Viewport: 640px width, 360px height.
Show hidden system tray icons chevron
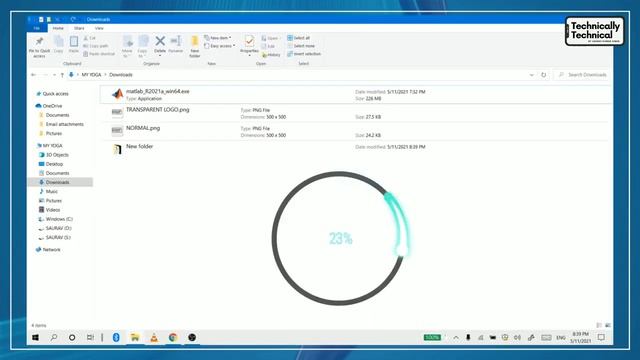tap(456, 338)
